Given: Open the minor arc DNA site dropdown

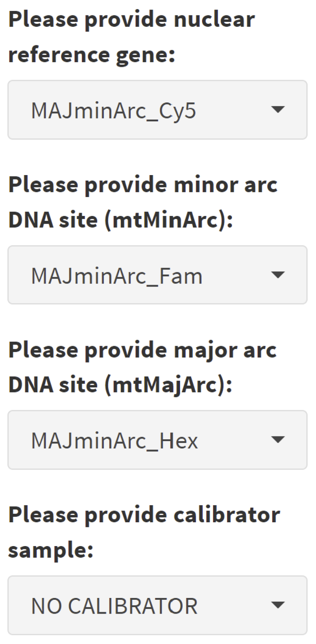Looking at the screenshot, I should point(157,275).
